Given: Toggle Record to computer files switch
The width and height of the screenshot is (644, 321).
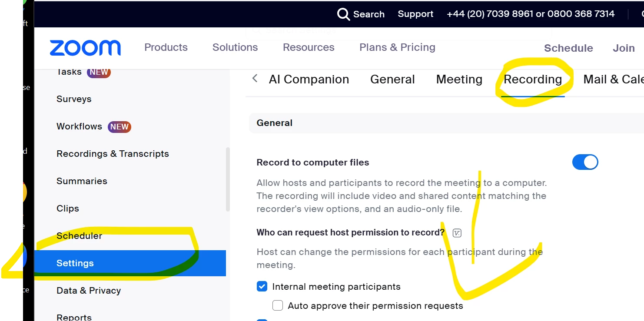Looking at the screenshot, I should [x=585, y=162].
